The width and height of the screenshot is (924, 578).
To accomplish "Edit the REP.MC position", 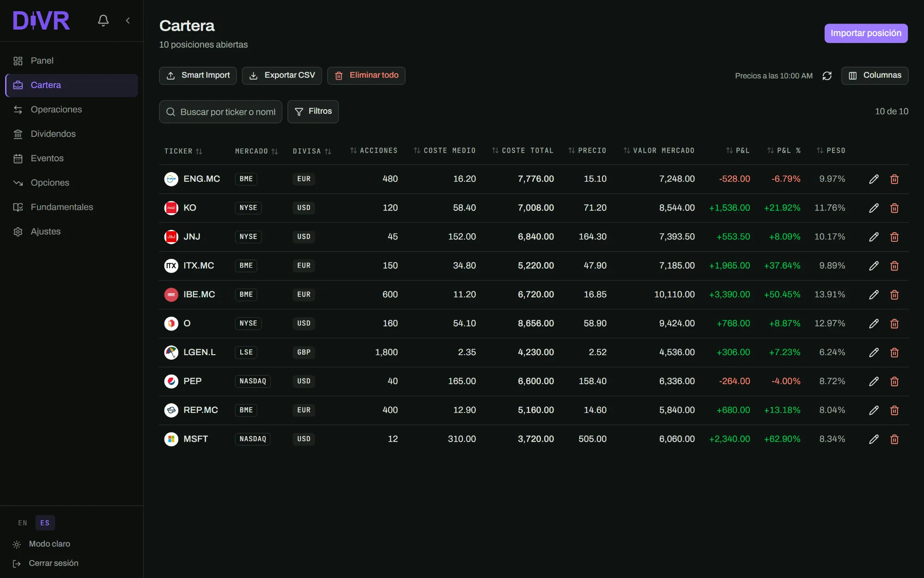I will point(874,411).
